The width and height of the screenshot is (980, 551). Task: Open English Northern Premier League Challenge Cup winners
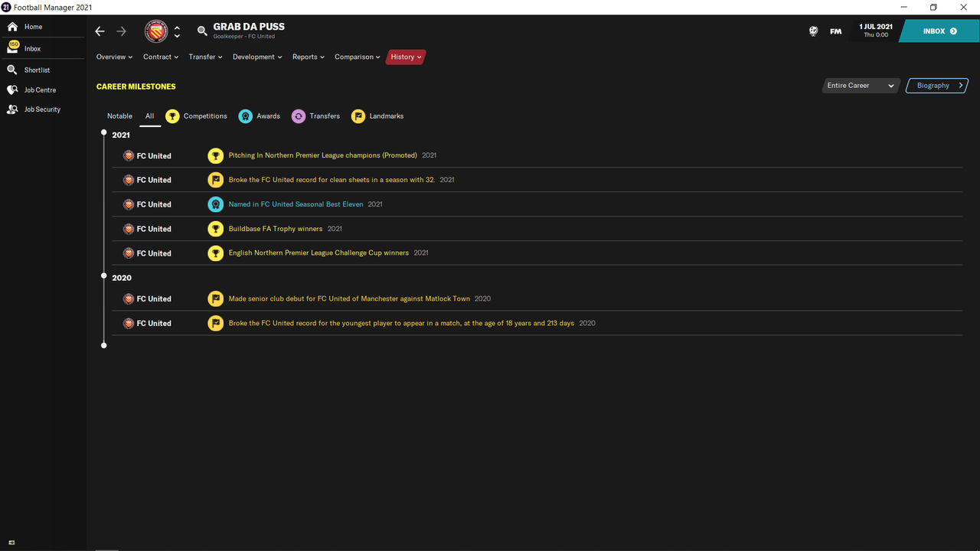318,253
